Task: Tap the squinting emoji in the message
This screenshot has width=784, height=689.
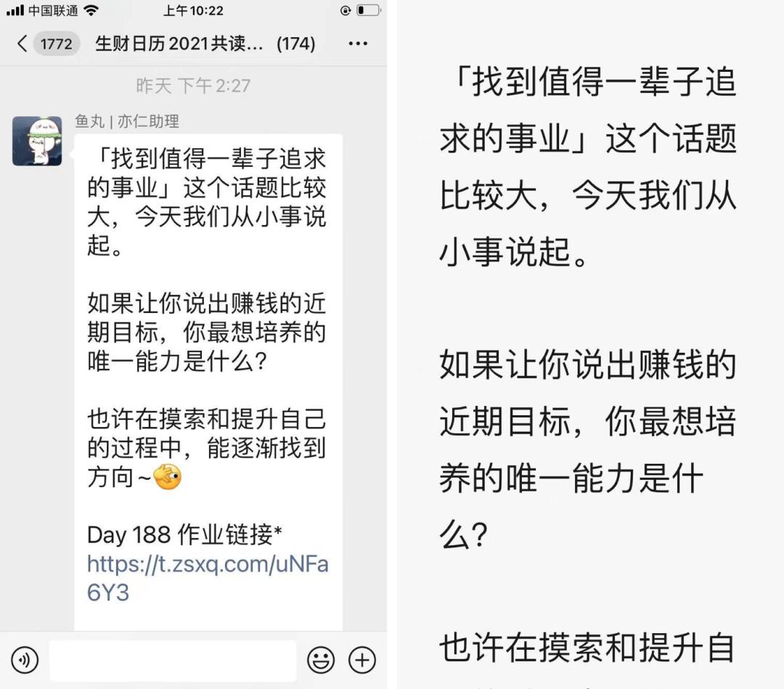Action: click(x=167, y=477)
